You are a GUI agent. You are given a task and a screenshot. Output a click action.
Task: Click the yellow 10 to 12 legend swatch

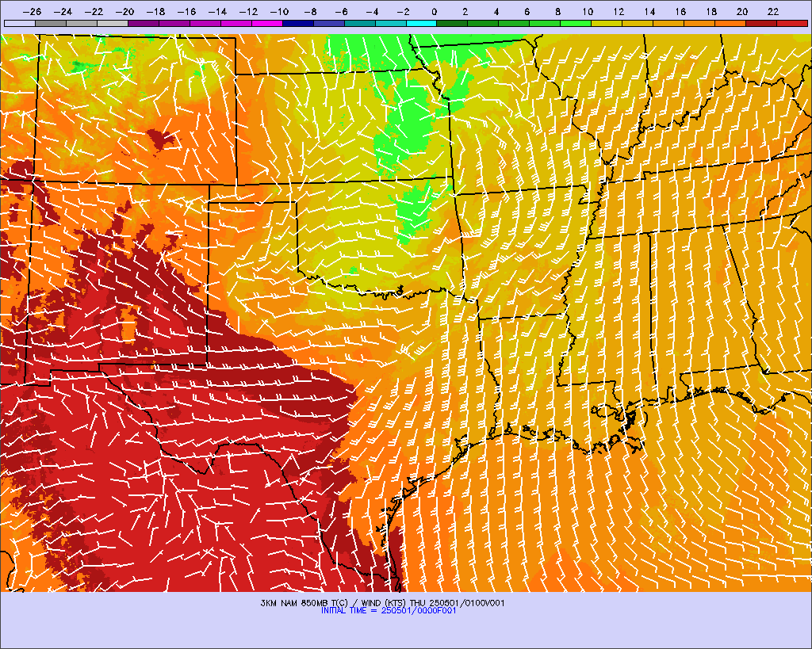click(x=607, y=23)
